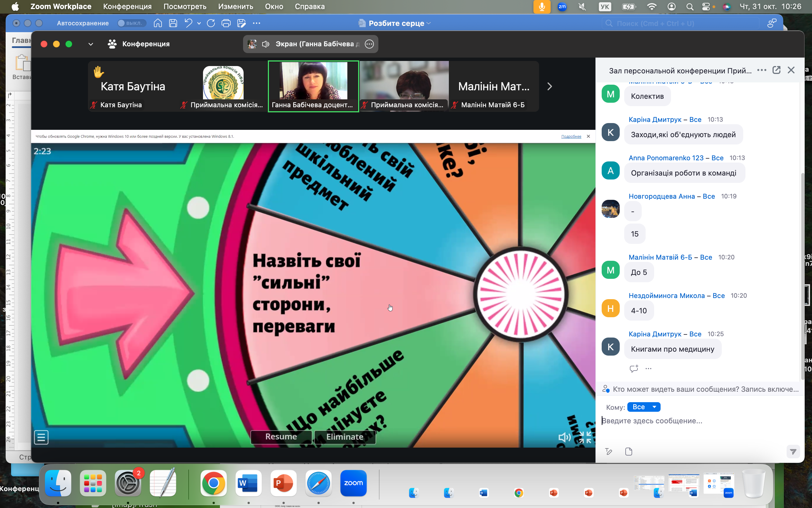Open the Изменить menu
Viewport: 812px width, 508px height.
point(235,6)
